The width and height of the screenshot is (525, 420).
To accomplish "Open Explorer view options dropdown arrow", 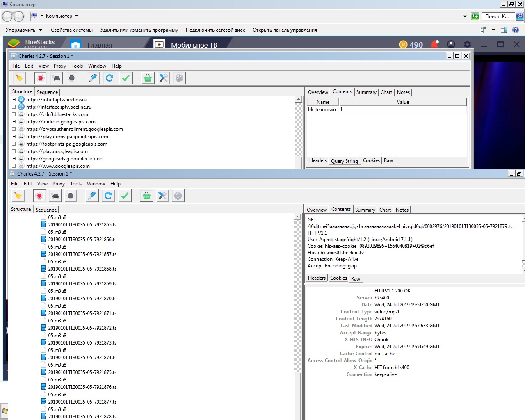I will (x=493, y=30).
